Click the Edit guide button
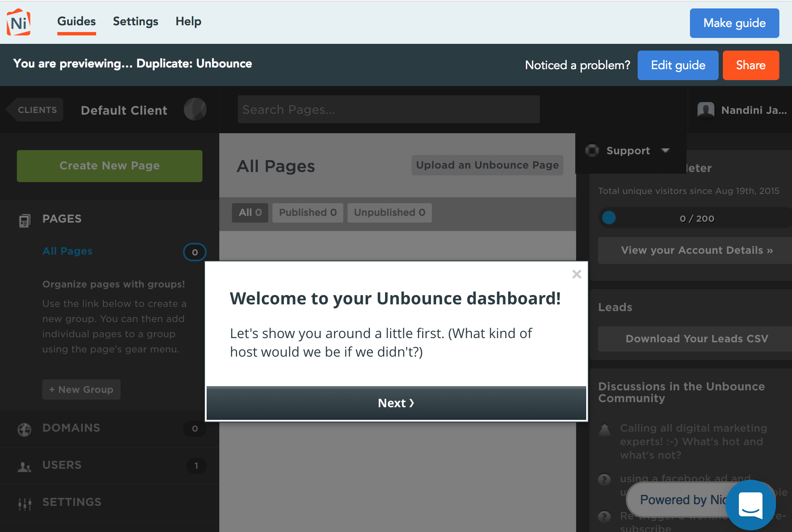The height and width of the screenshot is (532, 792). 678,65
